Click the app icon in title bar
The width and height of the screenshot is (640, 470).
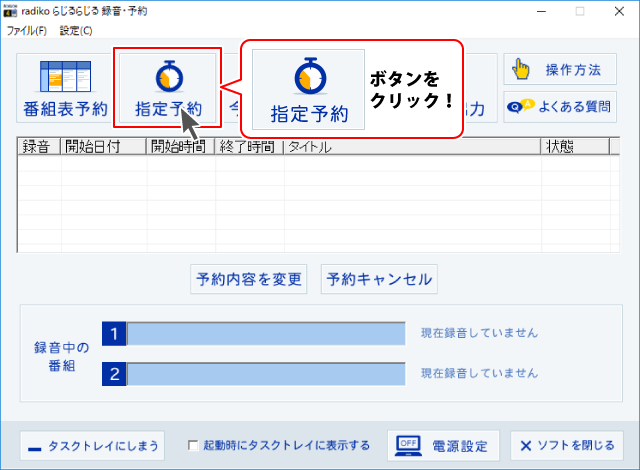[x=10, y=11]
